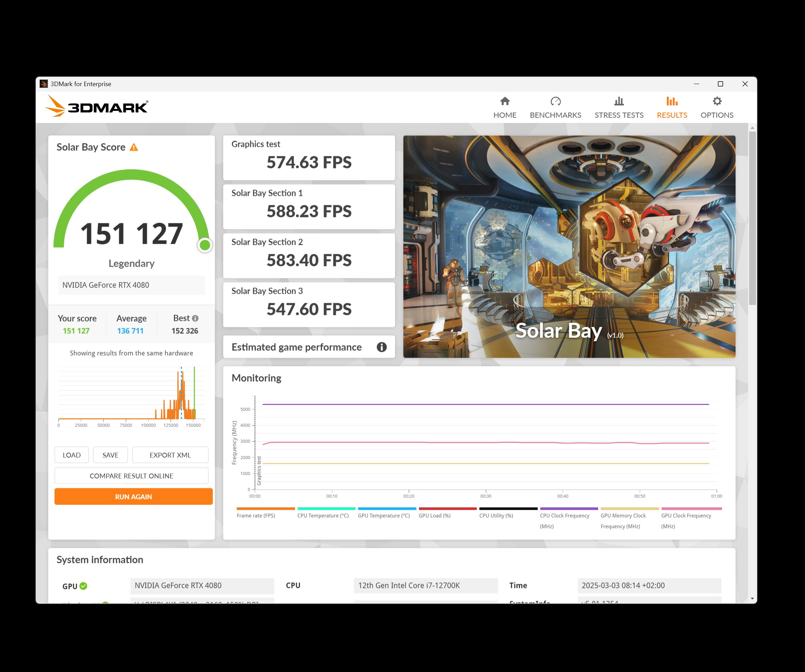Click the green GPU validation checkmark
This screenshot has height=672, width=805.
pyautogui.click(x=84, y=586)
